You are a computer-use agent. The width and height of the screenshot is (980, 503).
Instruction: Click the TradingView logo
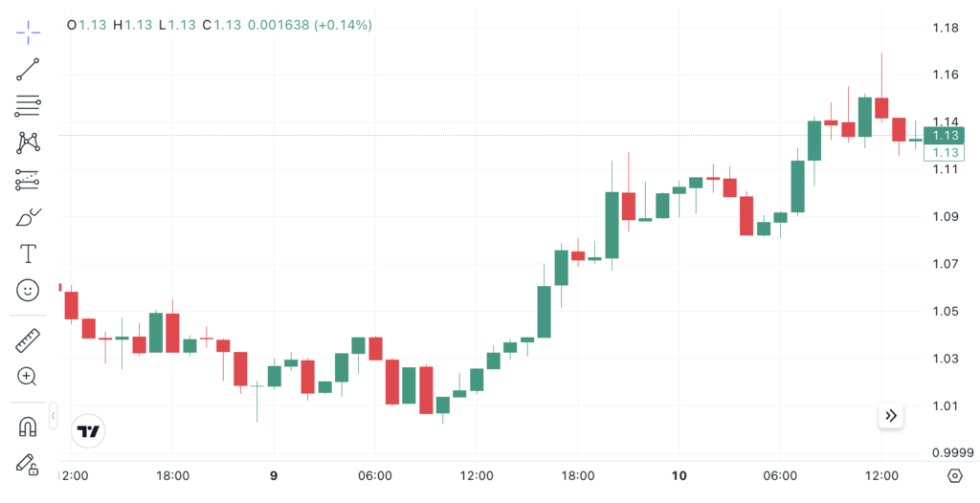[89, 431]
